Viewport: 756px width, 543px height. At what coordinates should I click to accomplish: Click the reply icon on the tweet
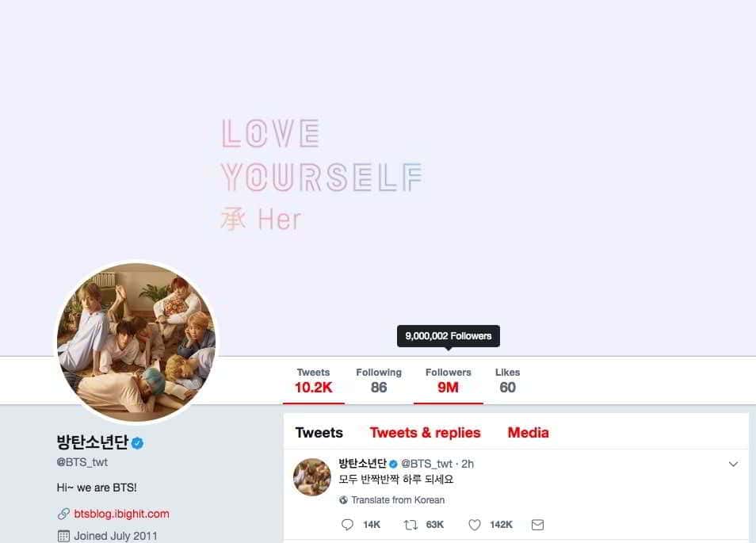[347, 525]
